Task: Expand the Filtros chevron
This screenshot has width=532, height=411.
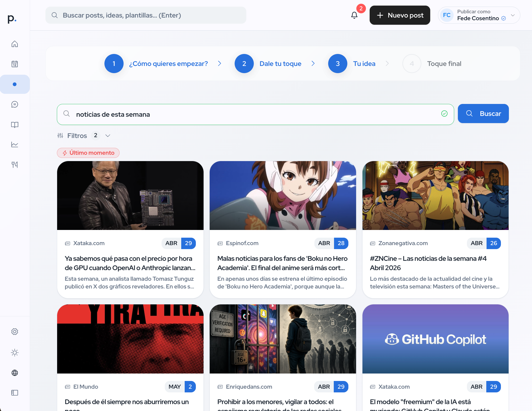Action: click(108, 136)
